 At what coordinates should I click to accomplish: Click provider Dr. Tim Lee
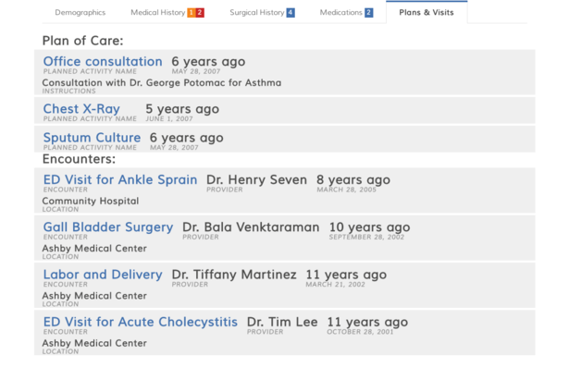[282, 322]
